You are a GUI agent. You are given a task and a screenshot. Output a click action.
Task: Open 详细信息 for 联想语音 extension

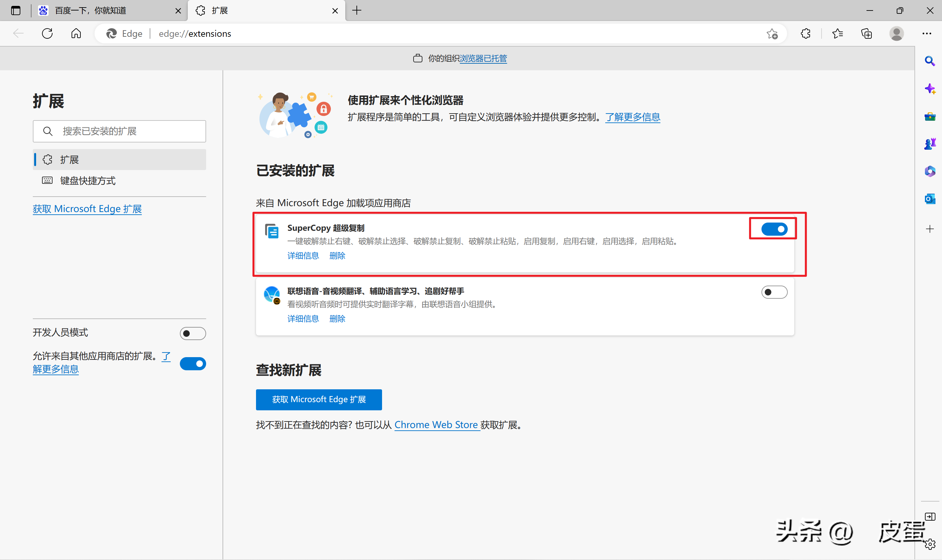pos(303,319)
